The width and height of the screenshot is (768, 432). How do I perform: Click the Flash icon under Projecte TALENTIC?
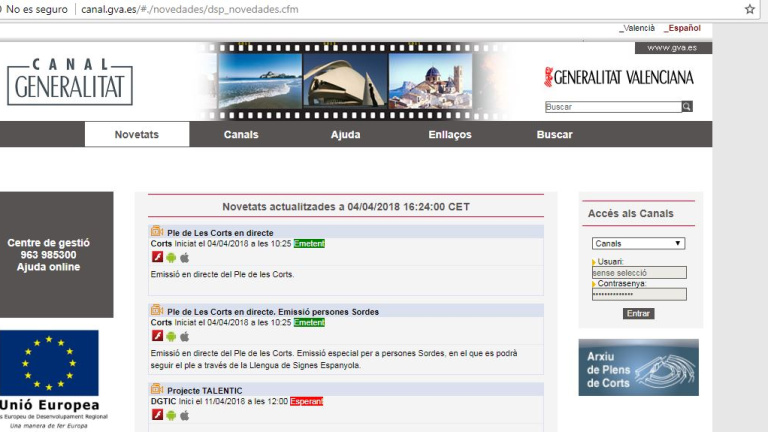pyautogui.click(x=157, y=415)
